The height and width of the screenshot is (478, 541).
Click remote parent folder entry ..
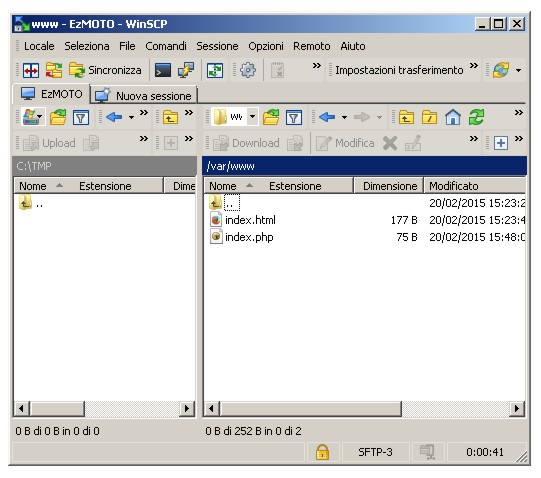click(224, 203)
